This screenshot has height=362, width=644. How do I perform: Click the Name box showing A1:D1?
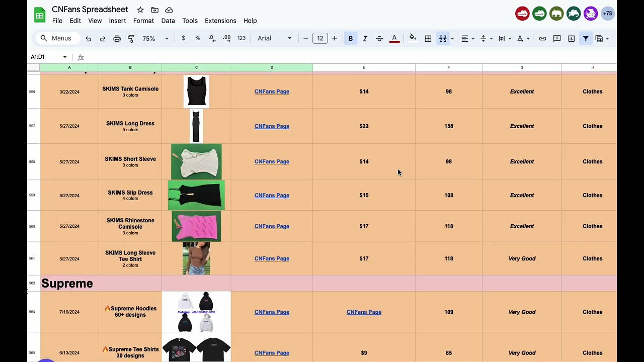click(45, 57)
